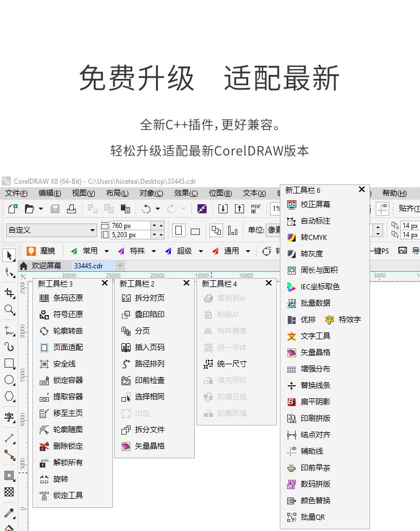This screenshot has height=531, width=420.
Task: Click the Open folder icon
Action: 30,209
